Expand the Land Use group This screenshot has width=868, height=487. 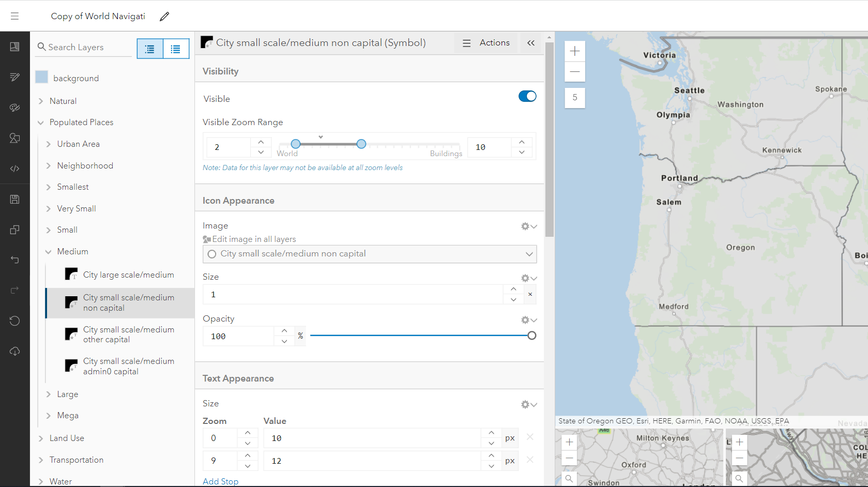tap(41, 438)
